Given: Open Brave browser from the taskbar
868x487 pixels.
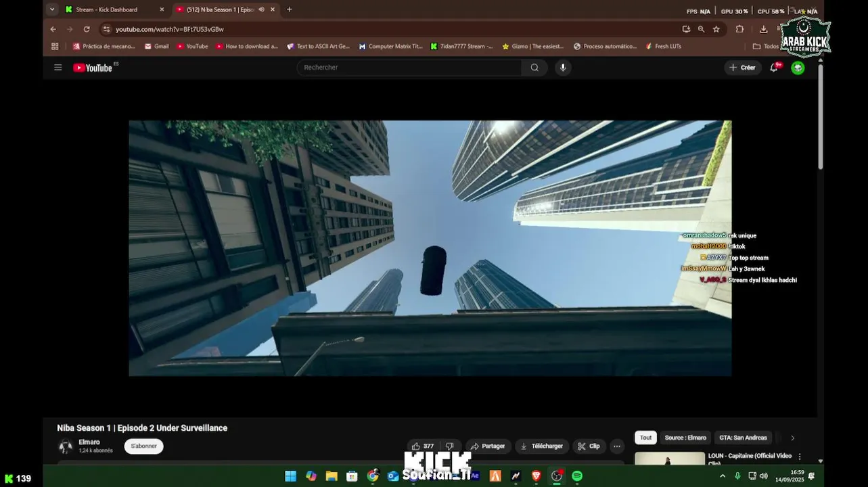Looking at the screenshot, I should [536, 476].
